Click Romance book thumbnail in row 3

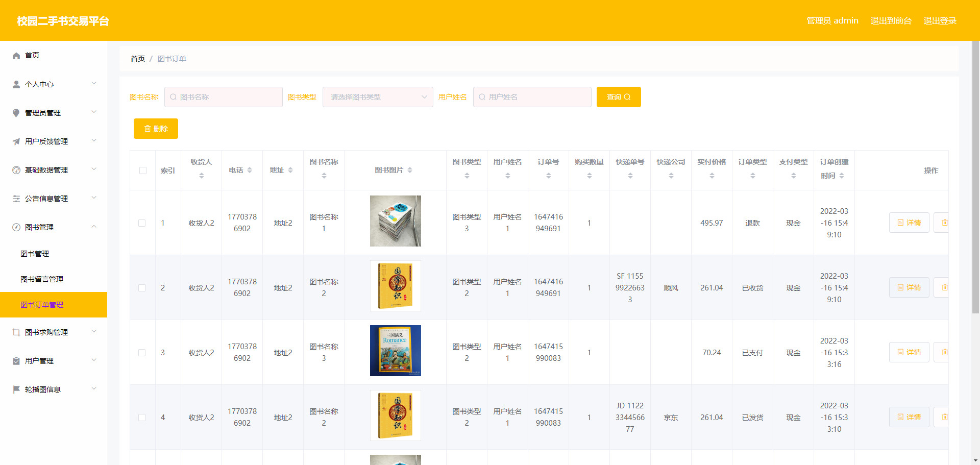point(396,351)
